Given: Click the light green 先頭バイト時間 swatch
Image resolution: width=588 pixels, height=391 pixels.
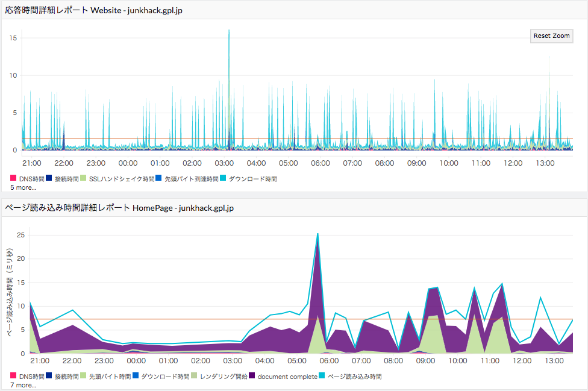Looking at the screenshot, I should (84, 377).
